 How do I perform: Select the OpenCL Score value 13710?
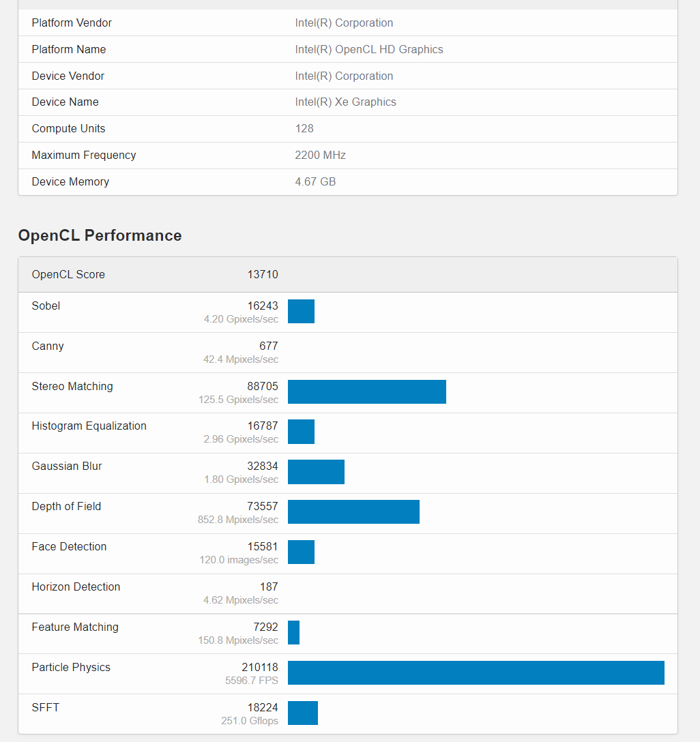point(263,274)
